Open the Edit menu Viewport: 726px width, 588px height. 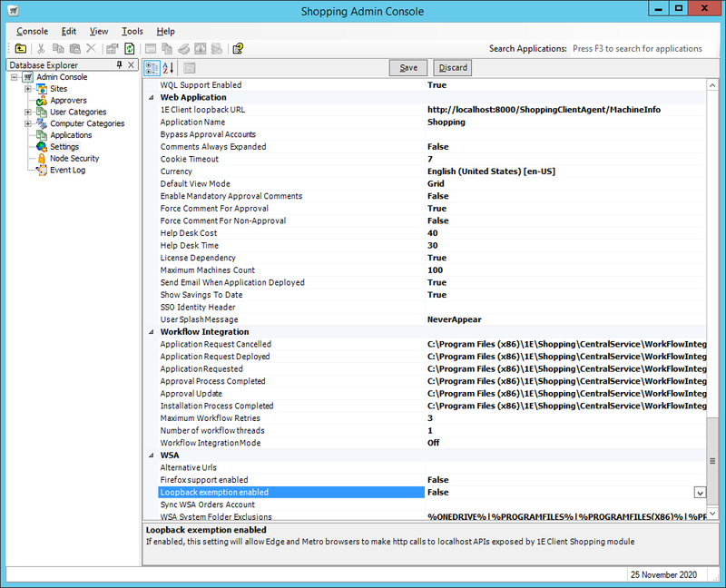point(69,32)
